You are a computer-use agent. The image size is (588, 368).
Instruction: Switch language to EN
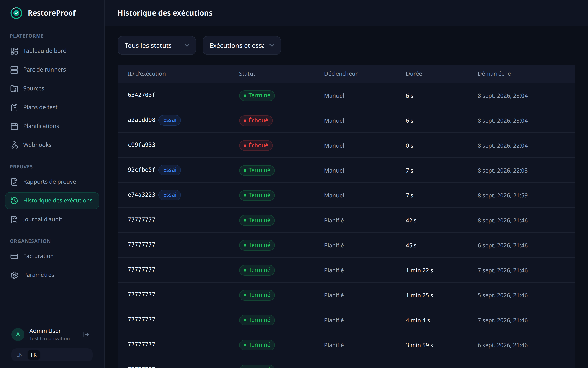(19, 355)
